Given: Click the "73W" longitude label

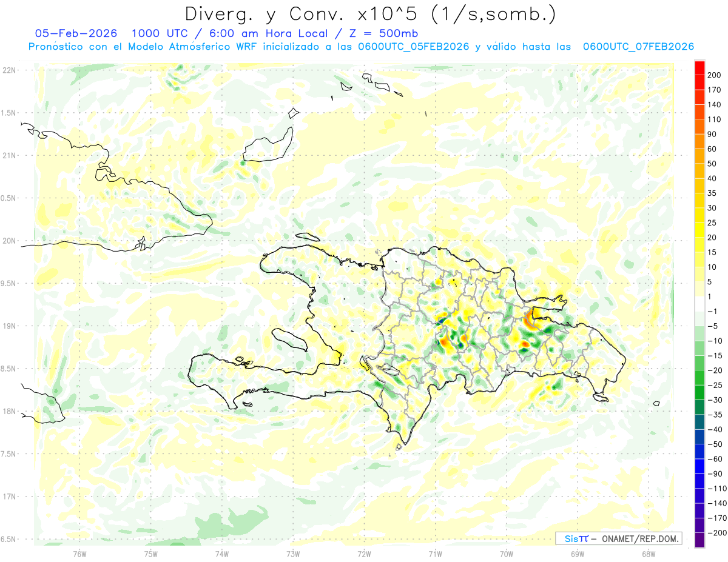Looking at the screenshot, I should click(293, 554).
